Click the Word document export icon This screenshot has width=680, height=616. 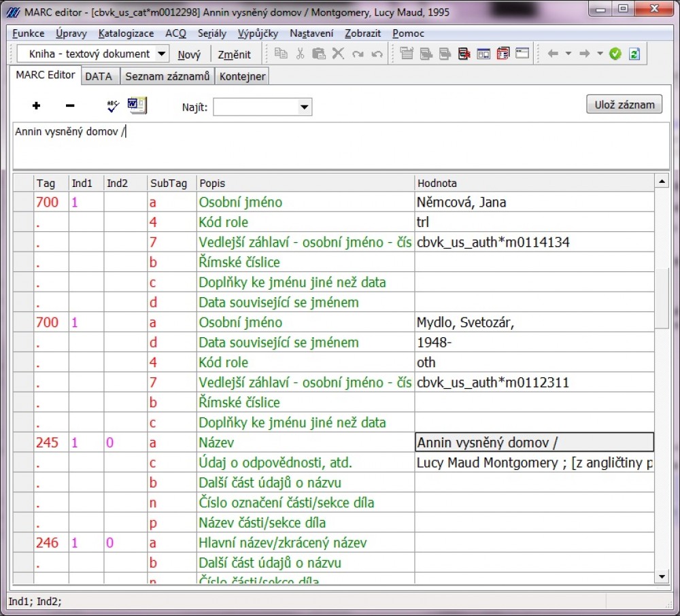point(137,105)
